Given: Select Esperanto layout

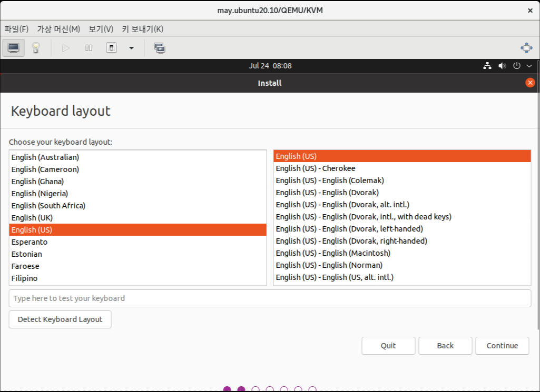Looking at the screenshot, I should click(138, 242).
